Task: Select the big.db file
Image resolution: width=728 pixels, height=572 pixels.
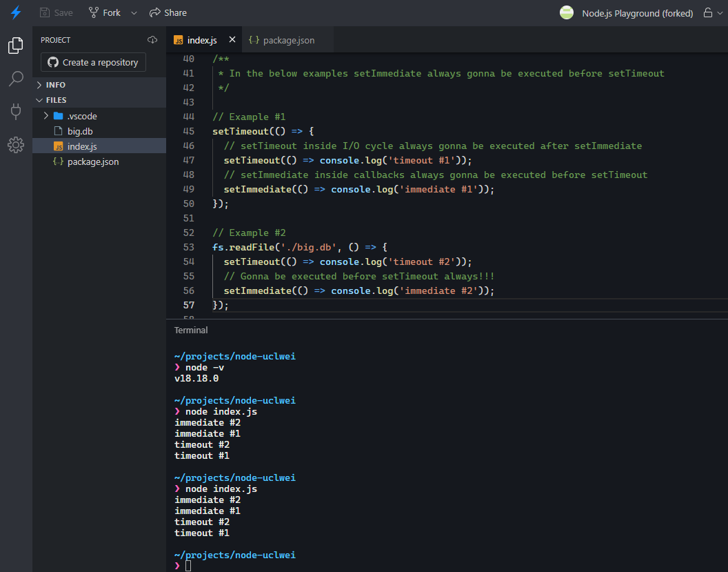Action: point(99,131)
